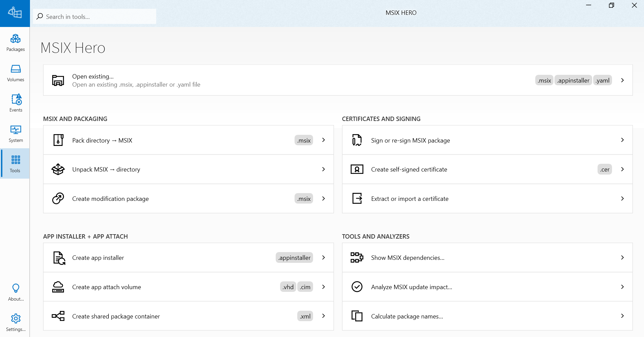The width and height of the screenshot is (644, 337).
Task: Open the Packages sidebar section
Action: pos(15,42)
